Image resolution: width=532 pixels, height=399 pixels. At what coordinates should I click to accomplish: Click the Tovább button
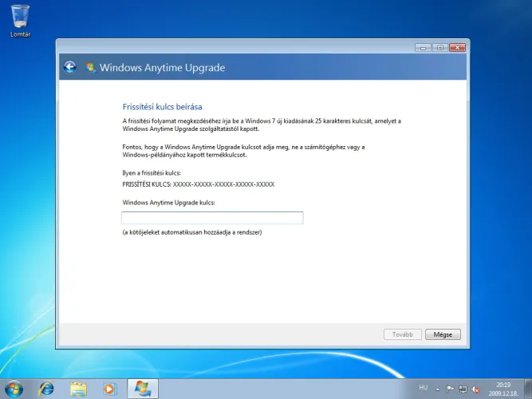click(403, 334)
